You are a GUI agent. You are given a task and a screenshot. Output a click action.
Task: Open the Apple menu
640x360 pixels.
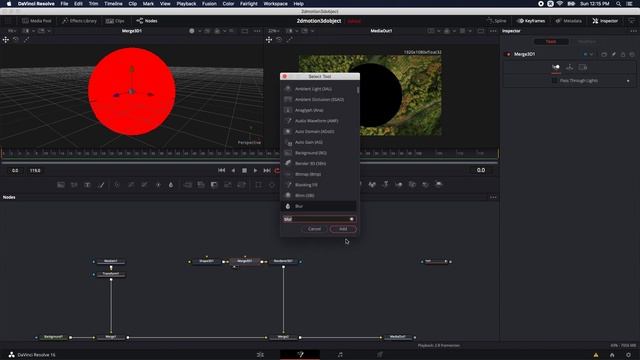9,4
